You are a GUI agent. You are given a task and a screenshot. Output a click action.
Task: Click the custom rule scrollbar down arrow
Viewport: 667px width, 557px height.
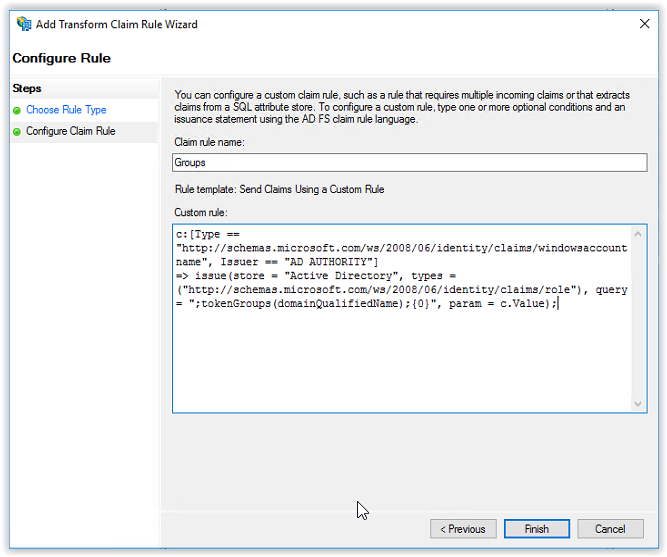coord(638,403)
